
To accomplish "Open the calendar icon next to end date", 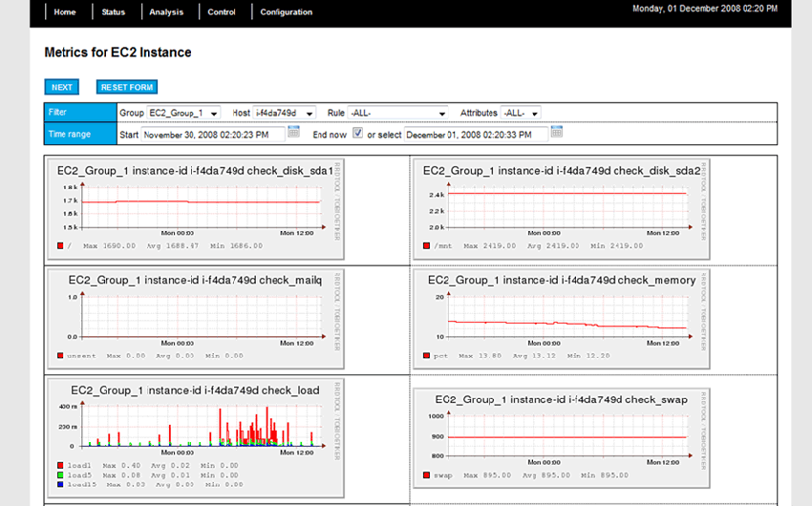I will 557,132.
